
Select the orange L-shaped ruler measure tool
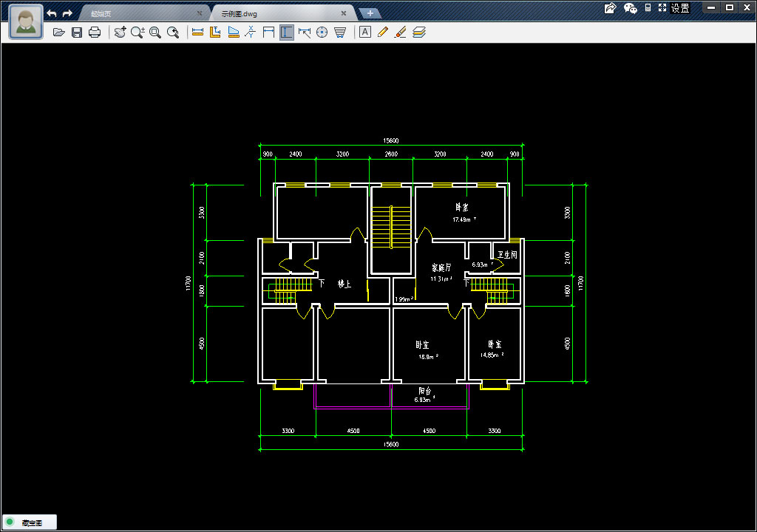tap(215, 33)
